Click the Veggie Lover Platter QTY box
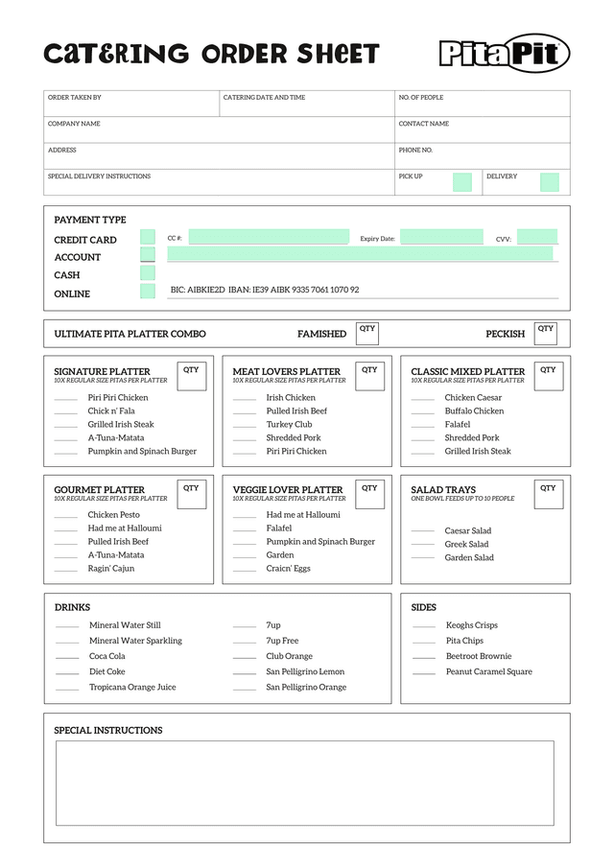This screenshot has width=614, height=868. coord(370,494)
